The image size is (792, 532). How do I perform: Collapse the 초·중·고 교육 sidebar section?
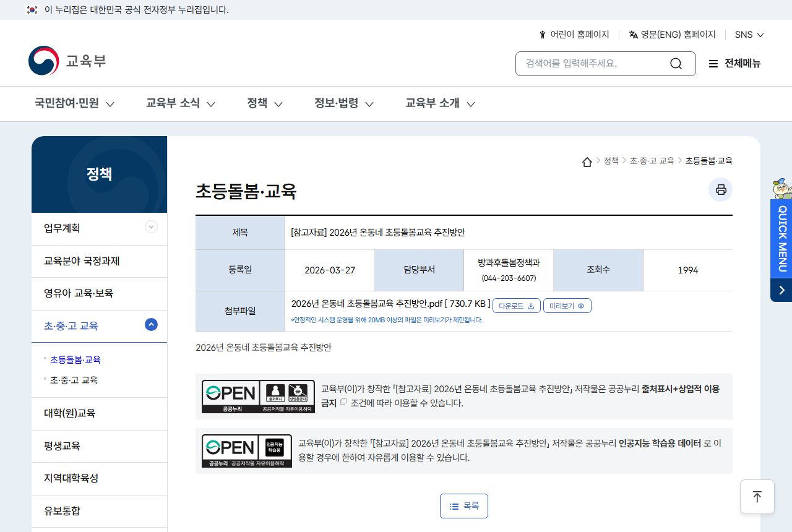point(151,324)
